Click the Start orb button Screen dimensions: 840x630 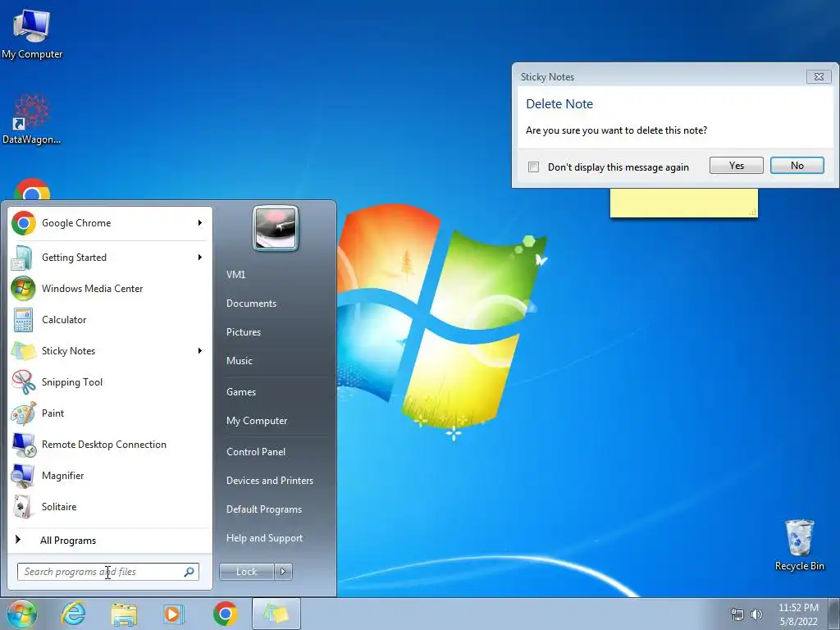point(22,614)
